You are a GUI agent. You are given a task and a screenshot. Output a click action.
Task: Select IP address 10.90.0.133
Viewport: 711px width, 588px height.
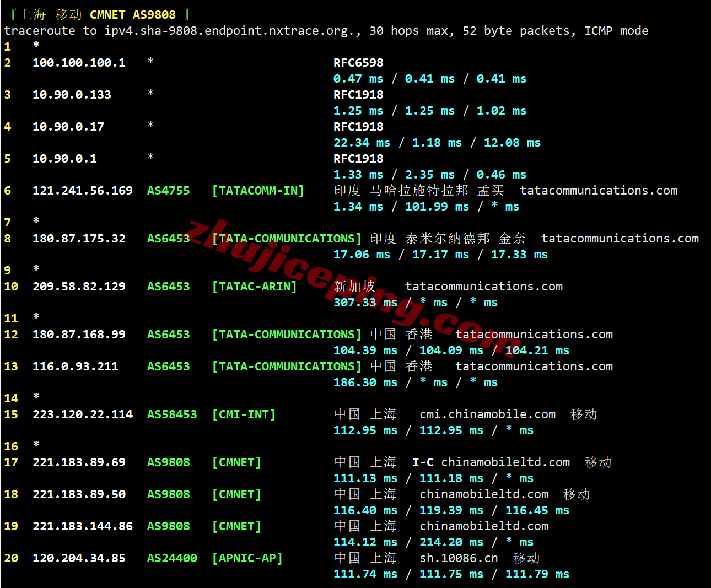(72, 95)
